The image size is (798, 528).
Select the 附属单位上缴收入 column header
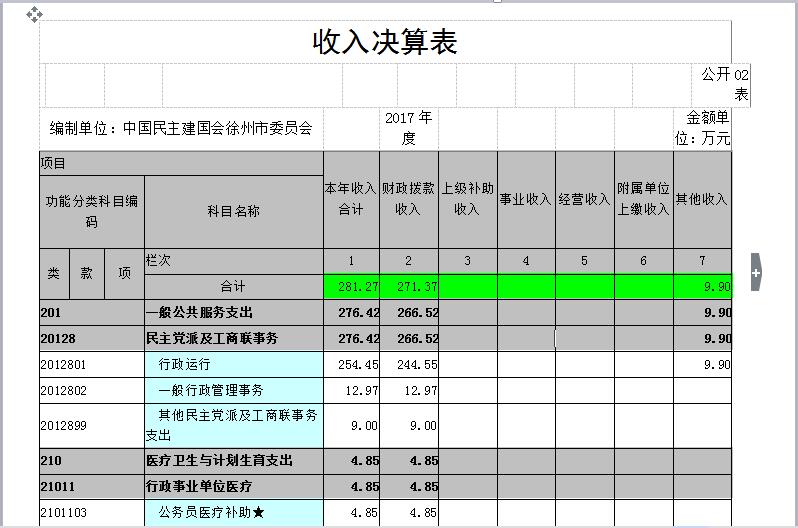pyautogui.click(x=643, y=199)
